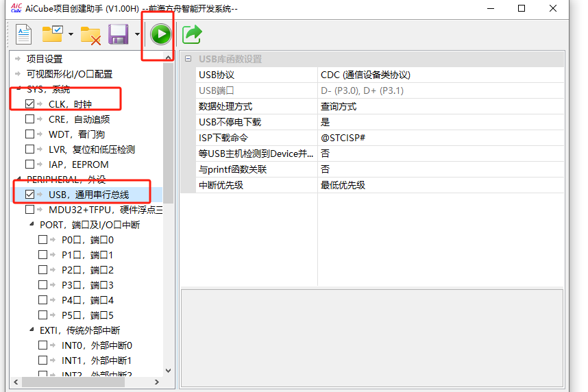Collapse the SYS, 系统 tree node
The height and width of the screenshot is (392, 588).
pyautogui.click(x=19, y=88)
